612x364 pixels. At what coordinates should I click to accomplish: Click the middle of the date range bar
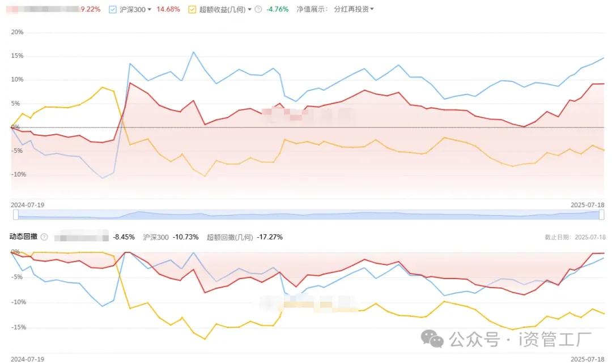click(308, 215)
